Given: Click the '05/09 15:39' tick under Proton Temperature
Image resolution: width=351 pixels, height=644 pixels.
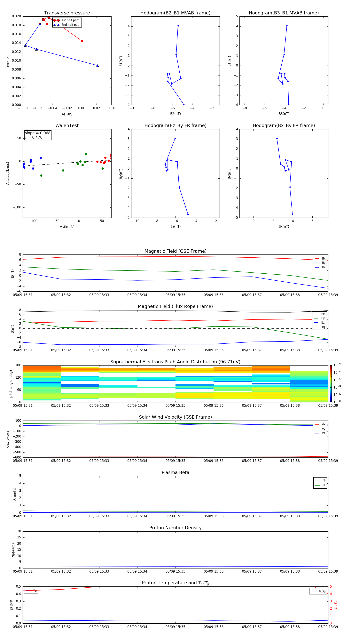Looking at the screenshot, I should pos(328,627).
